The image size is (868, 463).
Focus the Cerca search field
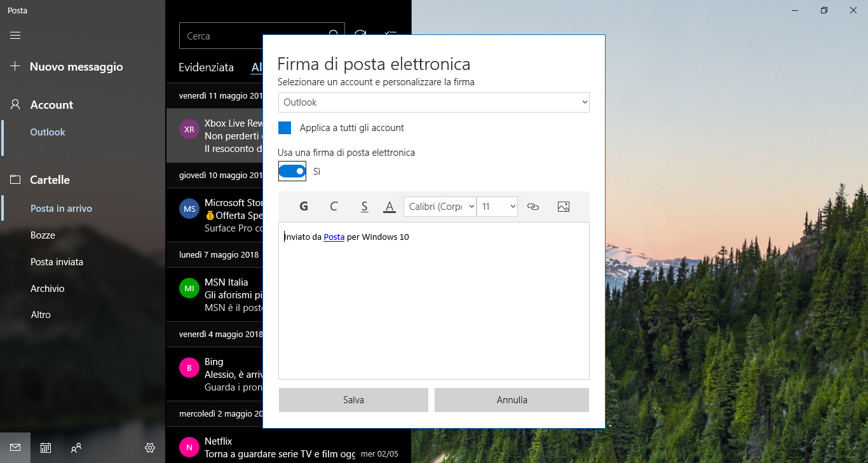(x=254, y=36)
